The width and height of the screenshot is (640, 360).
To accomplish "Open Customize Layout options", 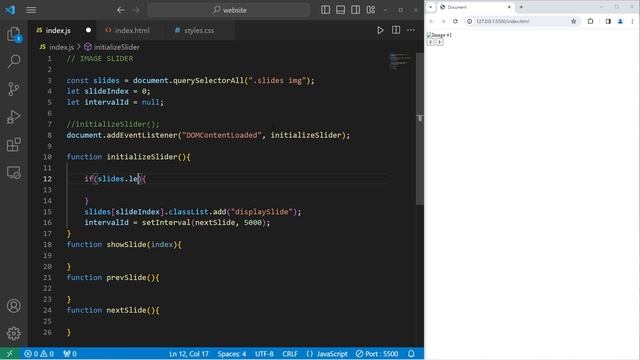I will point(371,10).
